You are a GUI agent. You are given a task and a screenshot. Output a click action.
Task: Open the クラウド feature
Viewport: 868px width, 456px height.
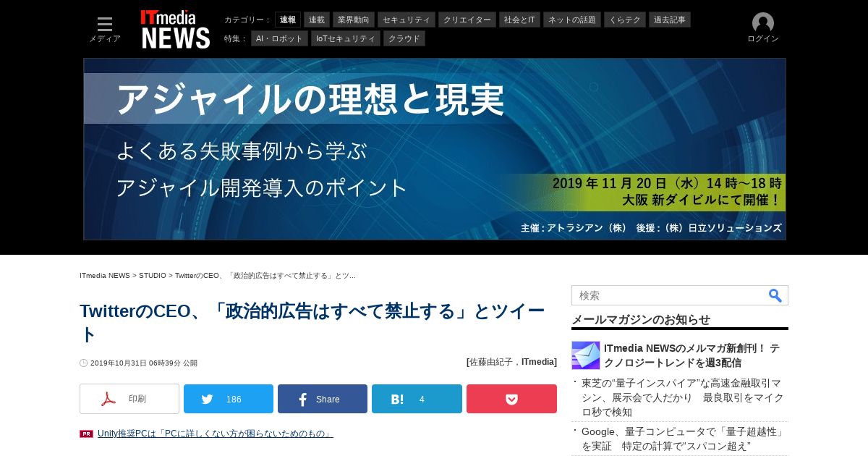pos(404,38)
